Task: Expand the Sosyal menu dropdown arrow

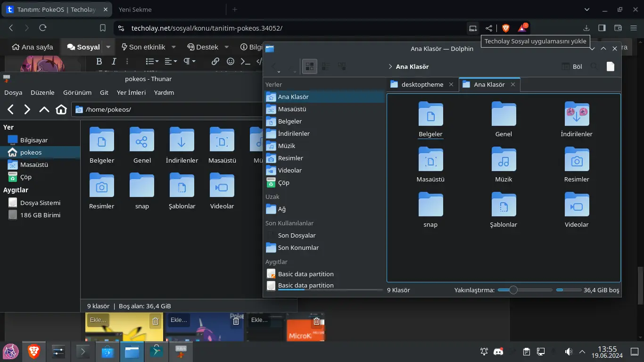Action: (108, 47)
